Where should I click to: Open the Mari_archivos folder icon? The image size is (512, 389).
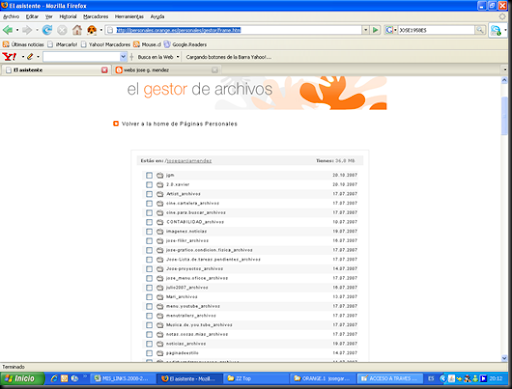click(160, 297)
